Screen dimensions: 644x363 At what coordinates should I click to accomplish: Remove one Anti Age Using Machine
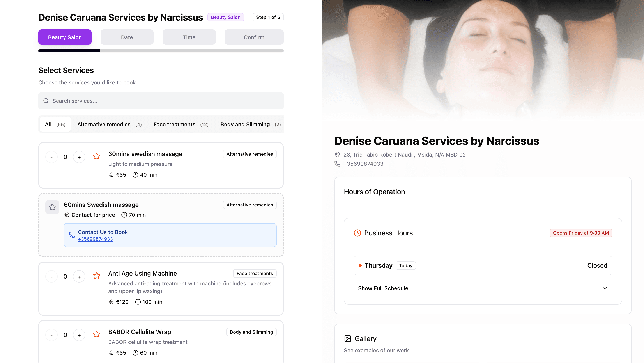point(51,277)
